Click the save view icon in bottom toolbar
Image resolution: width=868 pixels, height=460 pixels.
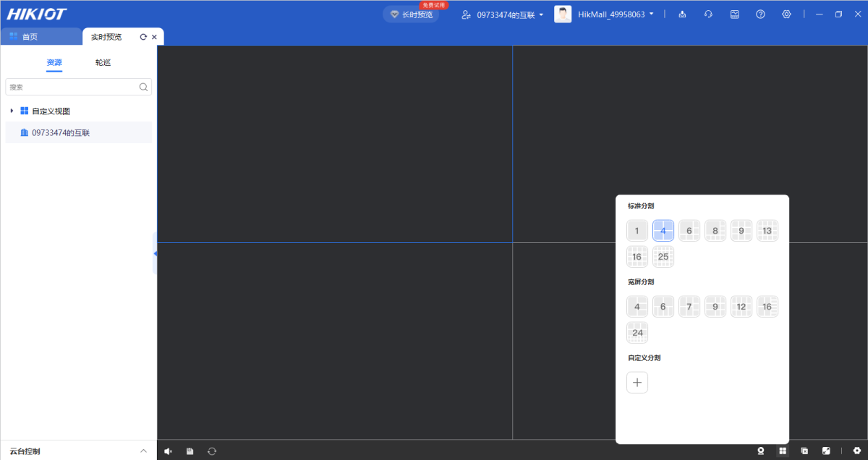tap(190, 451)
